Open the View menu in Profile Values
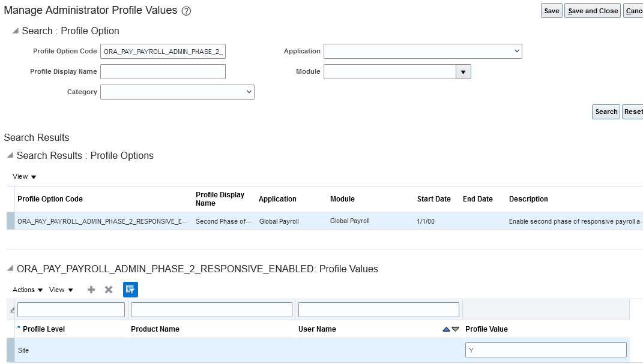643x364 pixels. click(x=61, y=290)
